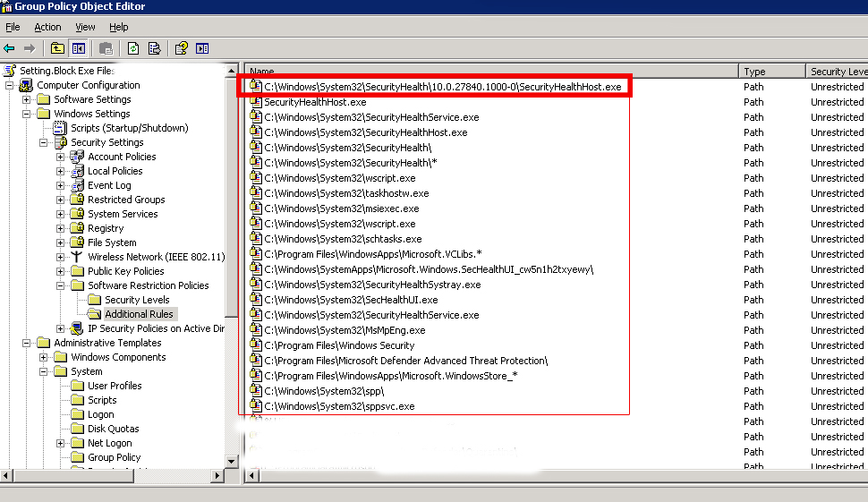The width and height of the screenshot is (868, 502).
Task: Open Help via question mark icon
Action: pos(181,48)
